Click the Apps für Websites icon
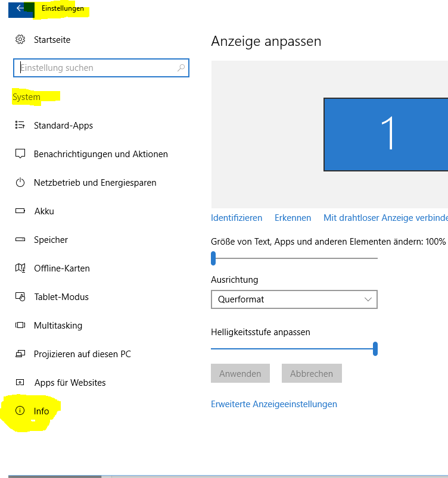This screenshot has width=448, height=478. [20, 382]
